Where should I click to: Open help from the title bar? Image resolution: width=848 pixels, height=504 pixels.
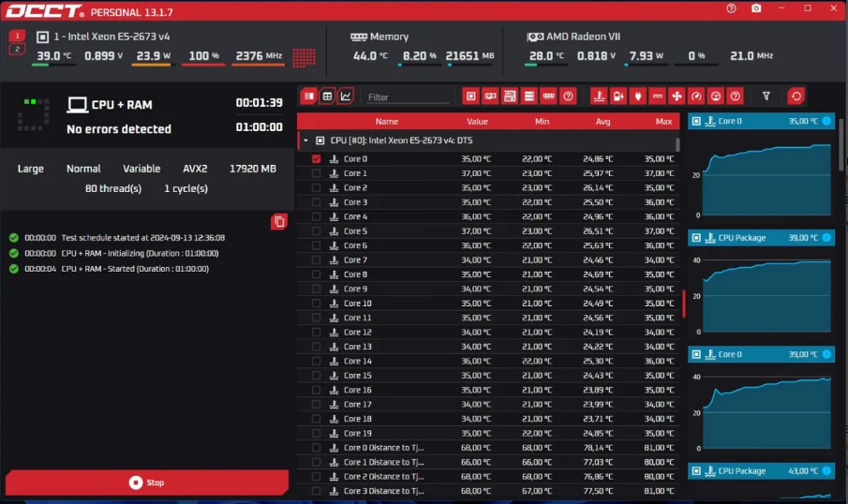(731, 8)
